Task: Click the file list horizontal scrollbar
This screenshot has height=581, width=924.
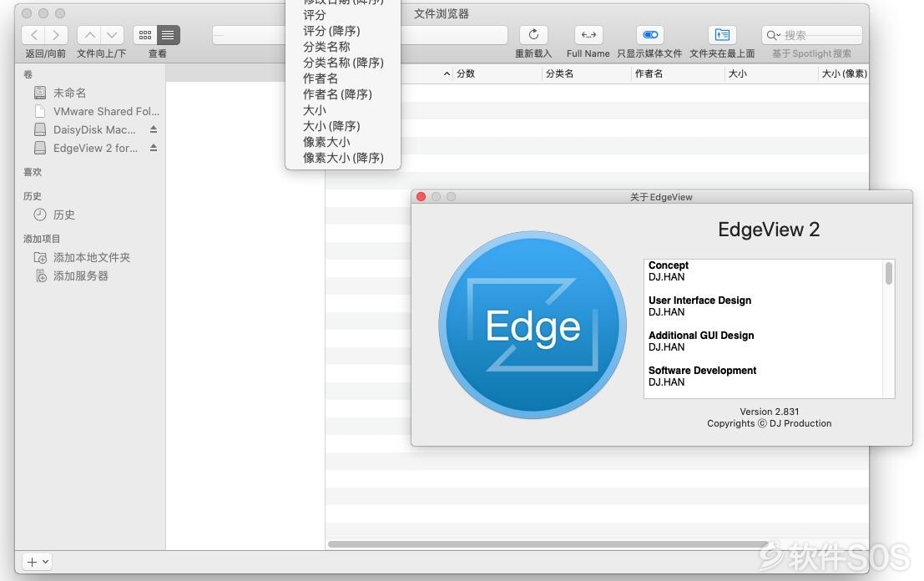Action: coord(548,544)
